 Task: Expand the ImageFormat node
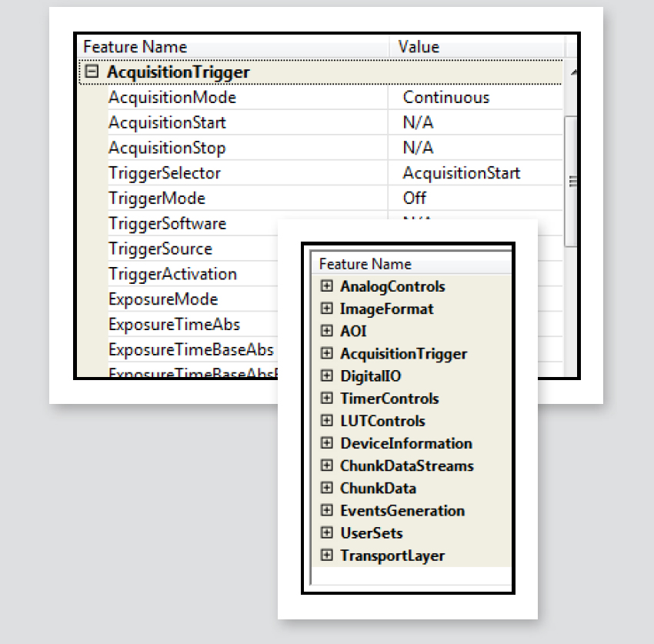pyautogui.click(x=327, y=309)
